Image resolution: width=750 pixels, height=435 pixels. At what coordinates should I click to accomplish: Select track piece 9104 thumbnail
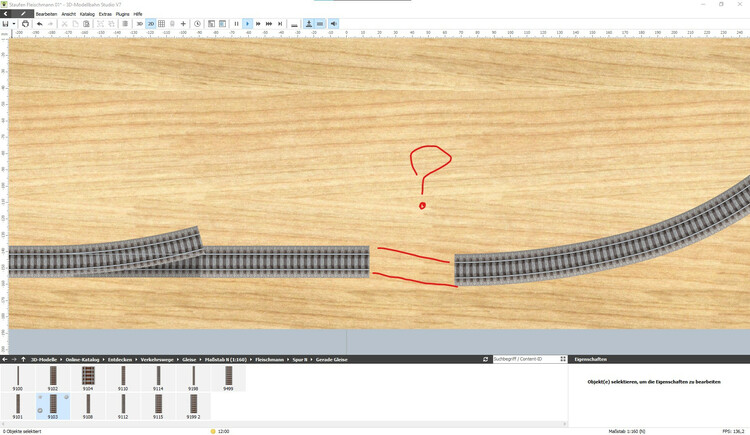[88, 379]
